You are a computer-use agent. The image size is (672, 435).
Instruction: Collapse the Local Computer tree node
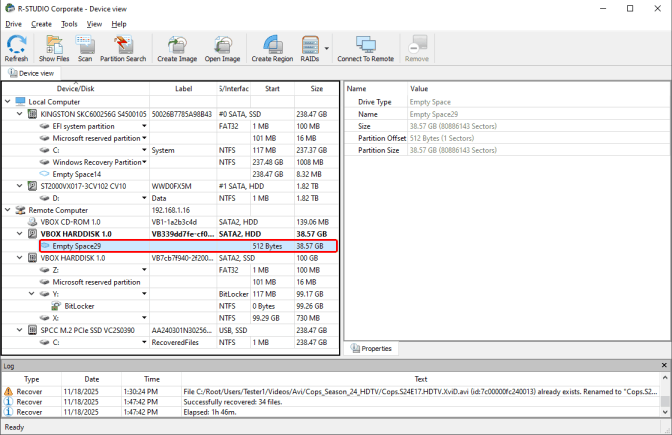coord(9,102)
